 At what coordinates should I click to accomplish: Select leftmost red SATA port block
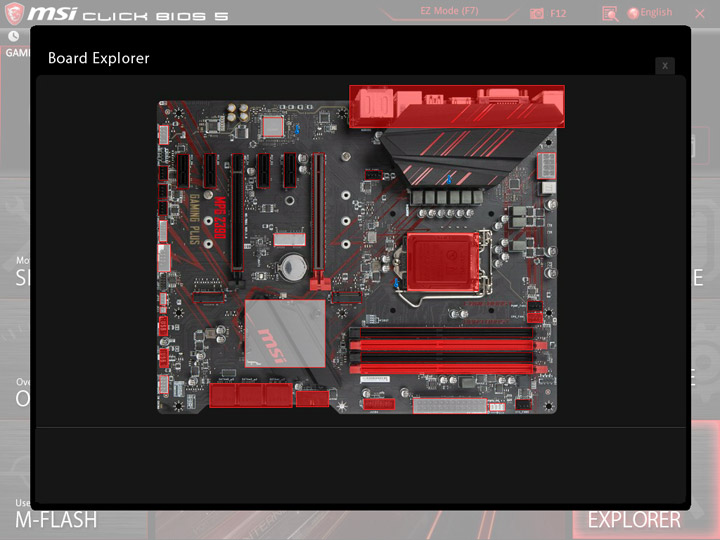(x=223, y=395)
